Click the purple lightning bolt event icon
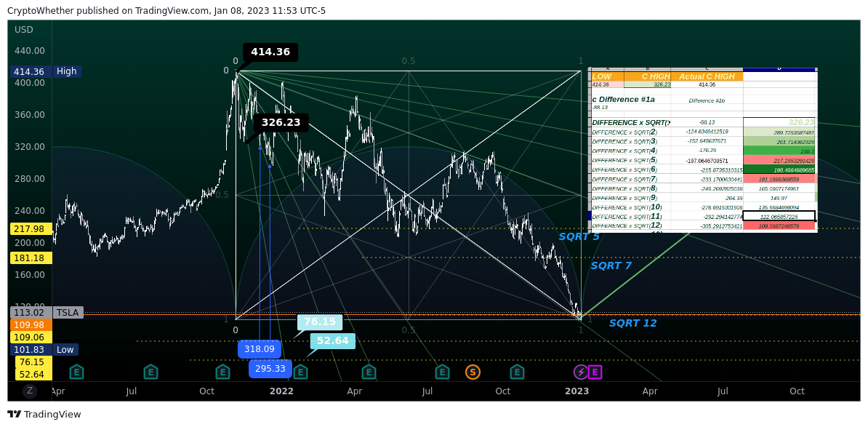This screenshot has width=868, height=427. [581, 372]
